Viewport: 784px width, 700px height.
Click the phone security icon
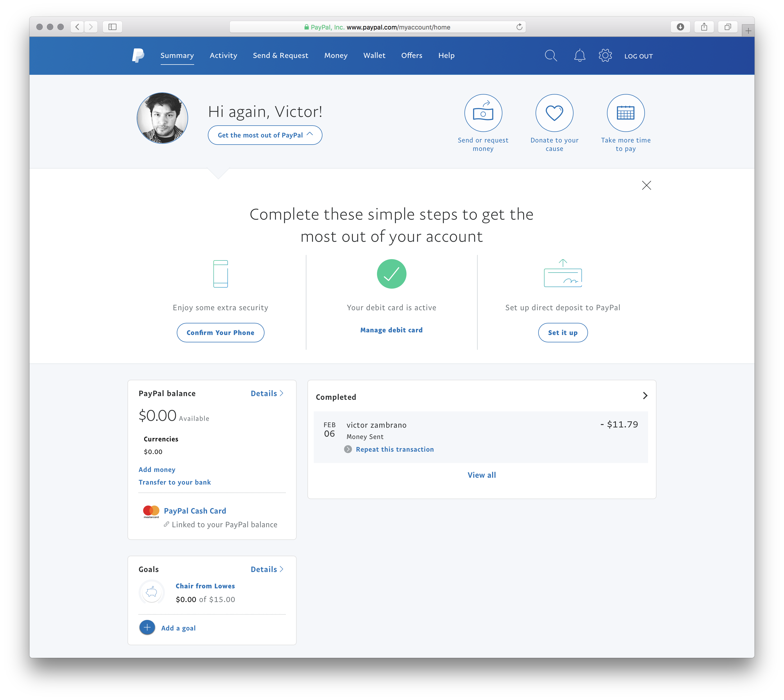220,274
